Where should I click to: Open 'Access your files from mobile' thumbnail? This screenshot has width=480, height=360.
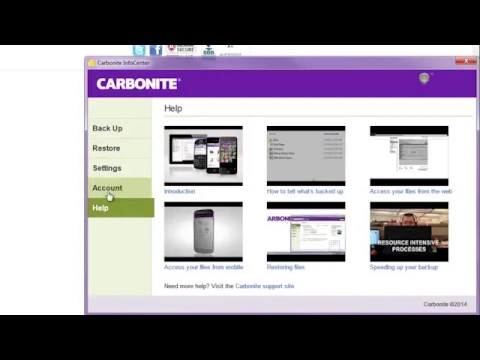click(203, 232)
